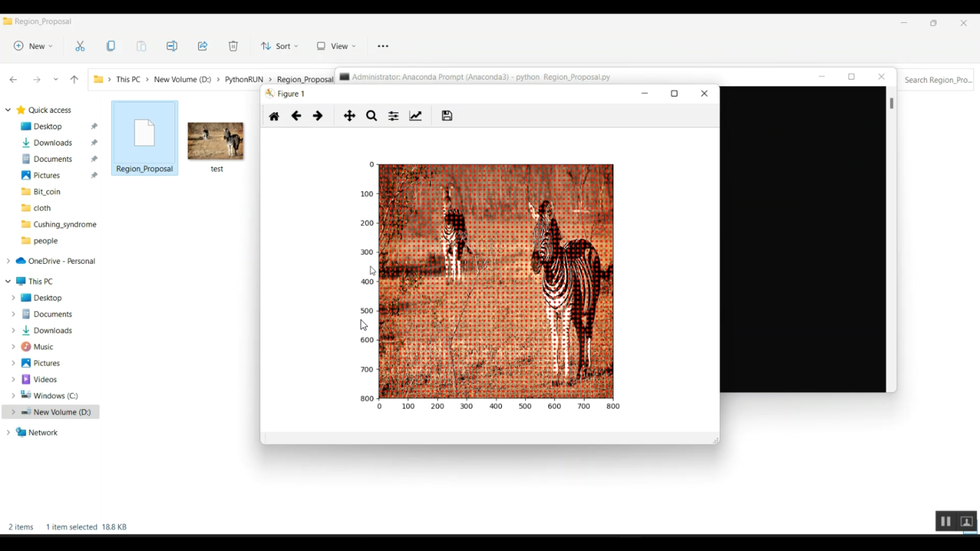The width and height of the screenshot is (980, 551).
Task: Pause playback with the pause control
Action: [x=945, y=521]
